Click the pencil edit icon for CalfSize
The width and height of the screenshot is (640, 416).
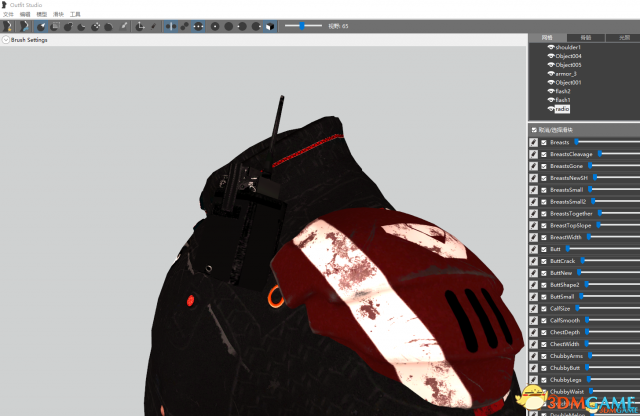click(x=533, y=309)
